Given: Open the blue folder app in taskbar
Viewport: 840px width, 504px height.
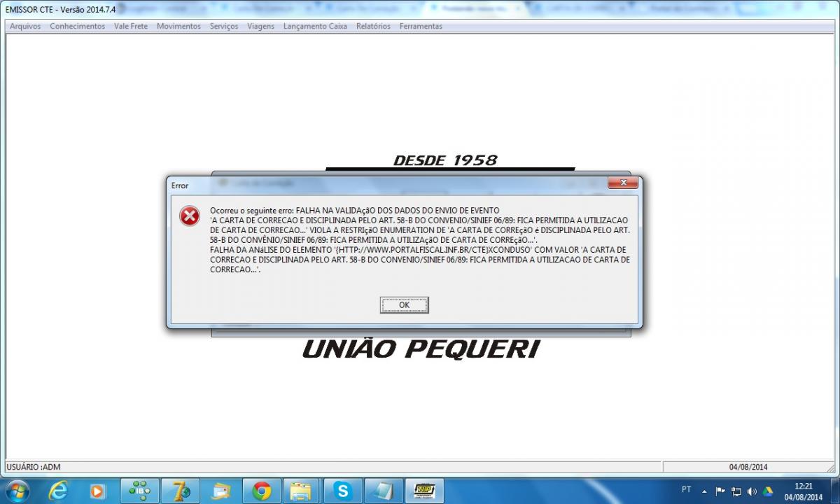Looking at the screenshot, I should [220, 491].
